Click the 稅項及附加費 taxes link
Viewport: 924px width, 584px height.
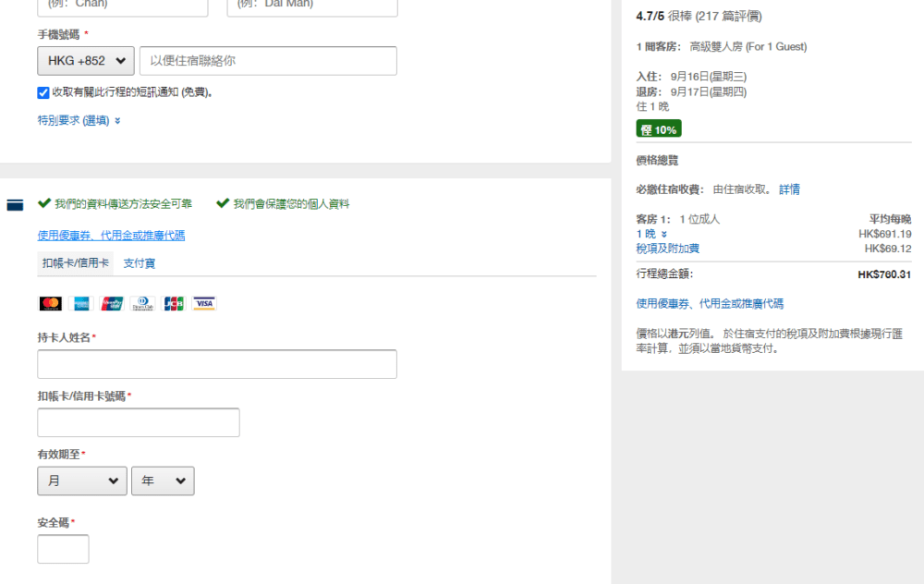(666, 248)
